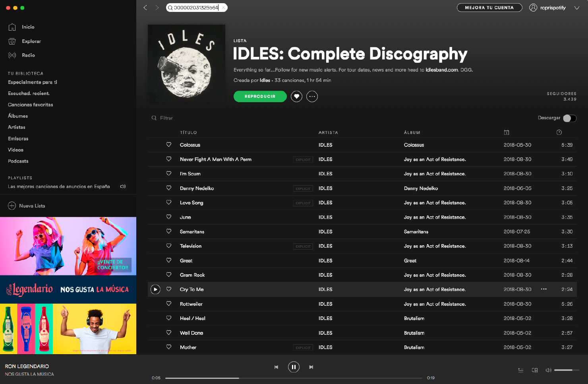Click the Filtrar filter field
The width and height of the screenshot is (588, 384).
point(166,118)
